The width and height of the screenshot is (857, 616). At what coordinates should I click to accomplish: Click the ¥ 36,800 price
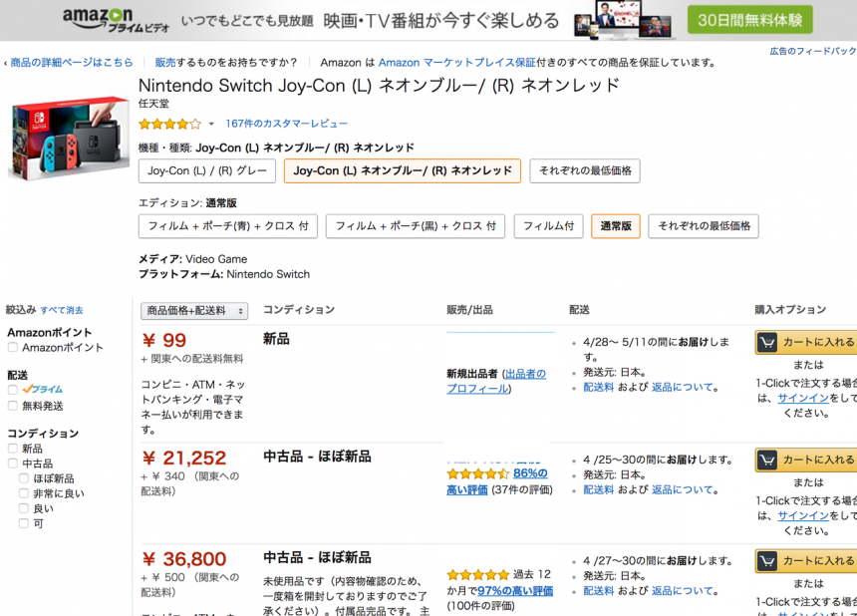[x=184, y=559]
